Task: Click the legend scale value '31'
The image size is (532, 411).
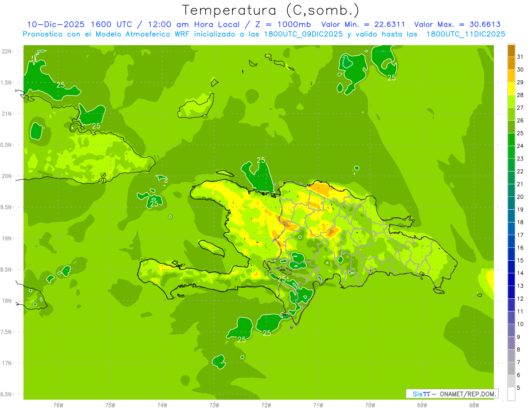Action: (520, 57)
